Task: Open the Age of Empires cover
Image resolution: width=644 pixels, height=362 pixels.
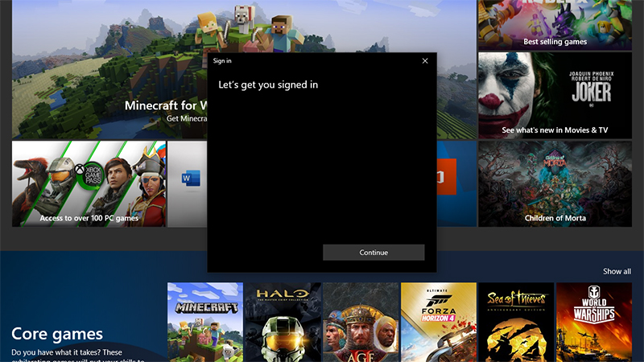Action: click(361, 323)
